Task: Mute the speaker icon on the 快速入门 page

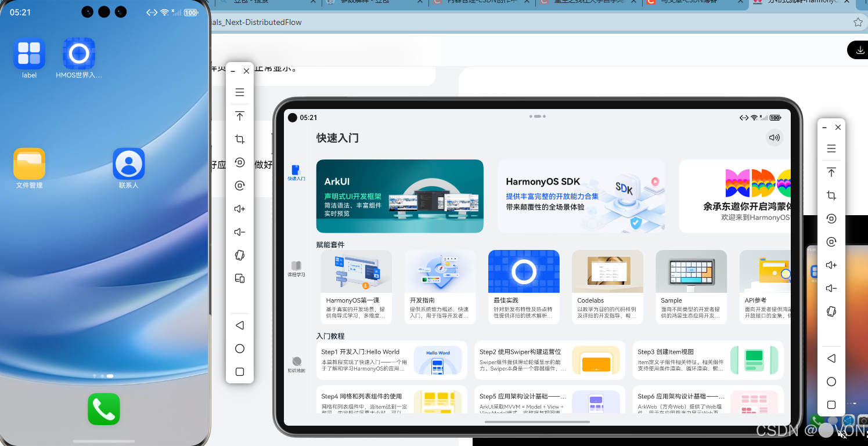Action: tap(774, 137)
